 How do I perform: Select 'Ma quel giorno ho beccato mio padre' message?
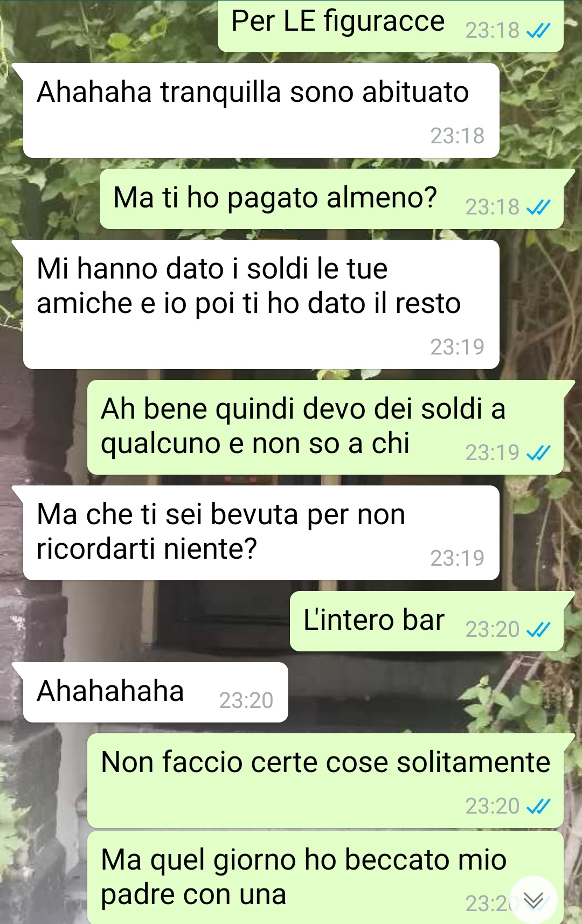325,878
